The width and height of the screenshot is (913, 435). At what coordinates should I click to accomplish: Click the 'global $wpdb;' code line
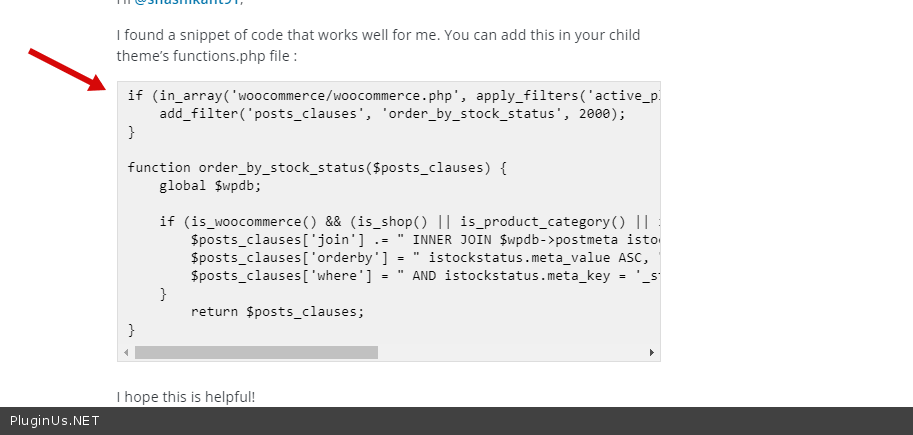coord(209,186)
